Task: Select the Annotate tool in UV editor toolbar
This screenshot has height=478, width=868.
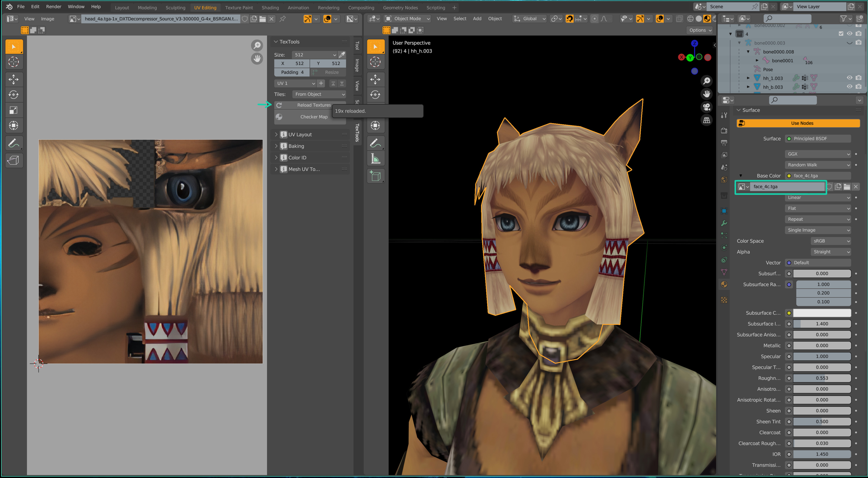Action: (x=14, y=143)
